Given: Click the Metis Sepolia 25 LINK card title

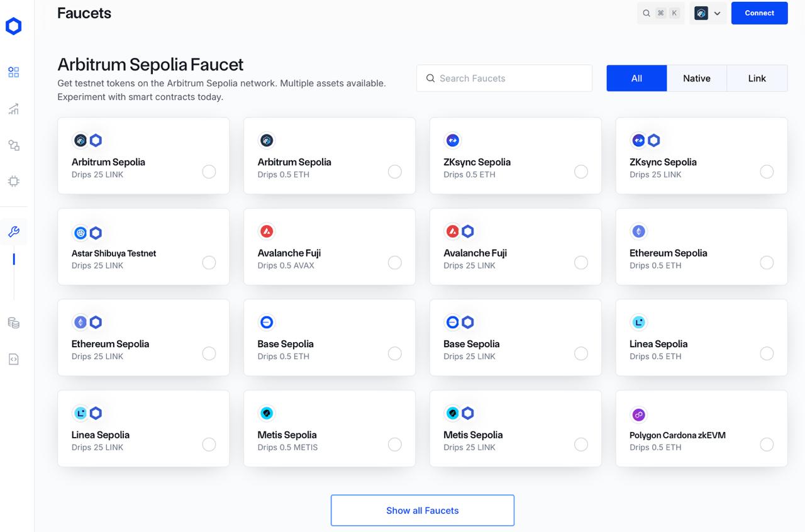Looking at the screenshot, I should click(473, 435).
